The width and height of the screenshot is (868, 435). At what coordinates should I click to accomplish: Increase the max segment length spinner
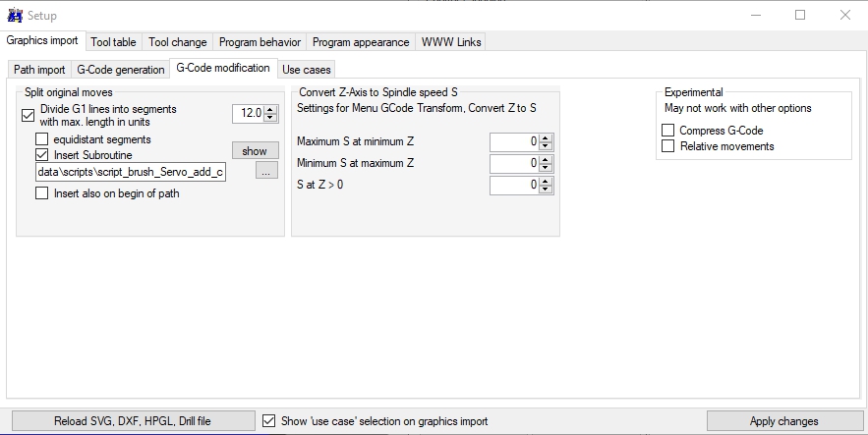pos(271,109)
